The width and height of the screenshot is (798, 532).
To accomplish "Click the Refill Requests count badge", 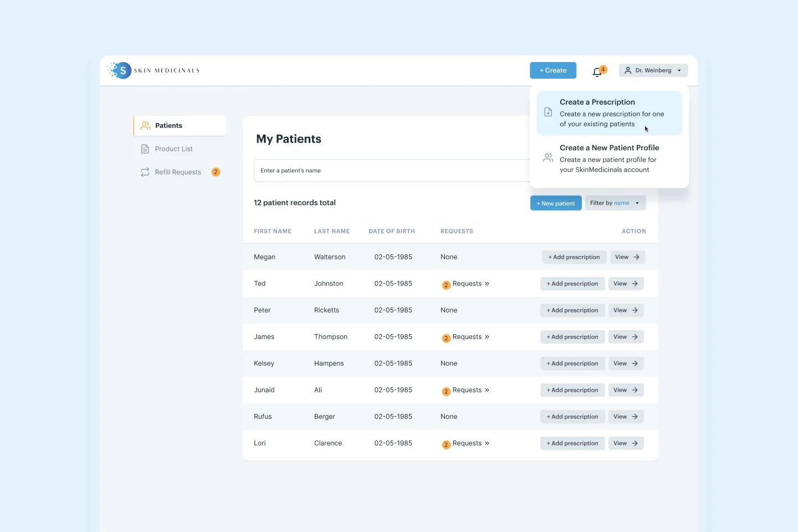I will [x=216, y=172].
